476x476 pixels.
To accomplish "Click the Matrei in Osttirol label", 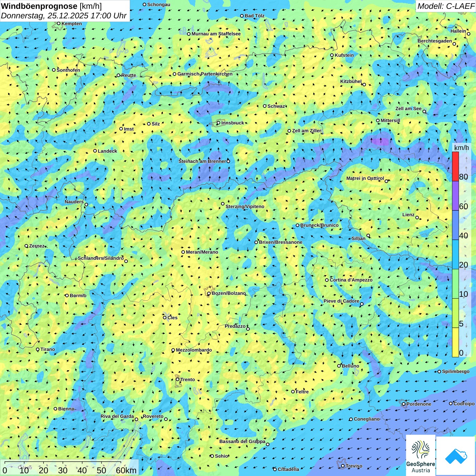I will [x=365, y=178].
